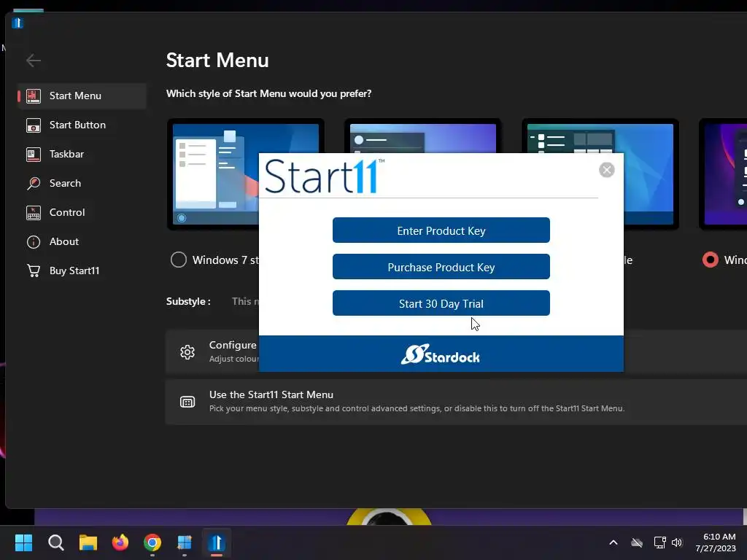This screenshot has width=747, height=560.
Task: Choose the purple style thumbnail at far right
Action: click(x=723, y=174)
